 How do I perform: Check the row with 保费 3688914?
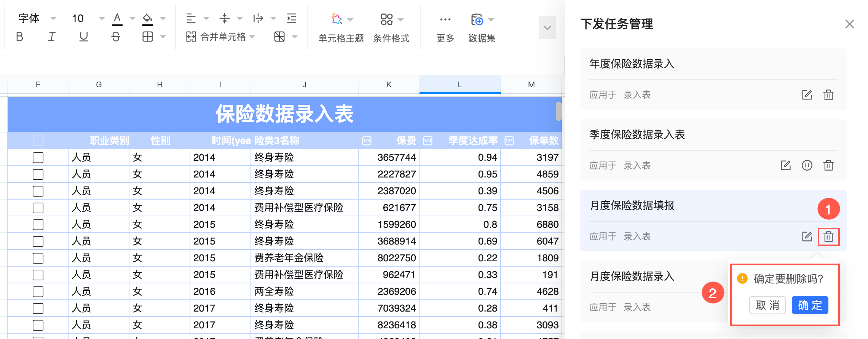38,241
